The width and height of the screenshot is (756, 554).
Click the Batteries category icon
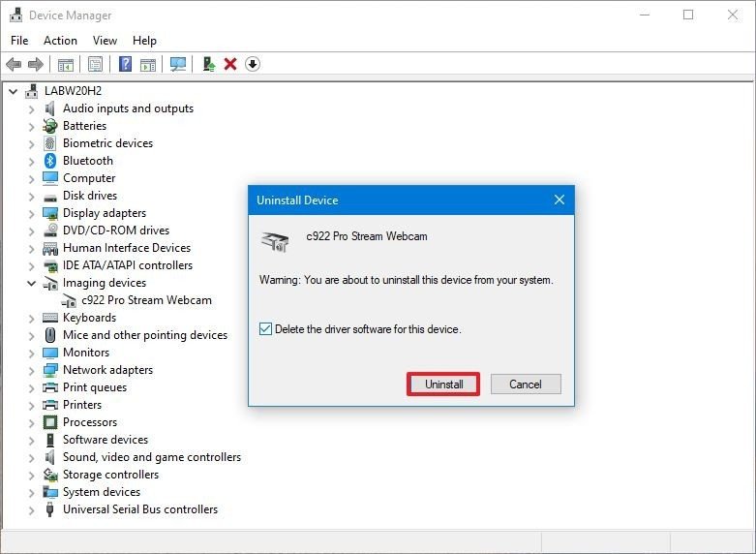click(x=50, y=126)
